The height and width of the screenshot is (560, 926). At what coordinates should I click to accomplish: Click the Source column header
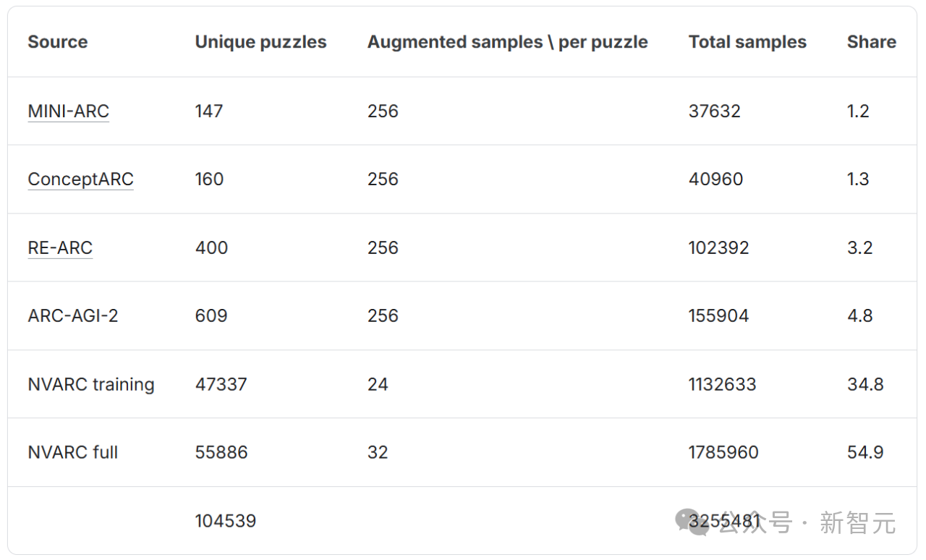tap(58, 42)
